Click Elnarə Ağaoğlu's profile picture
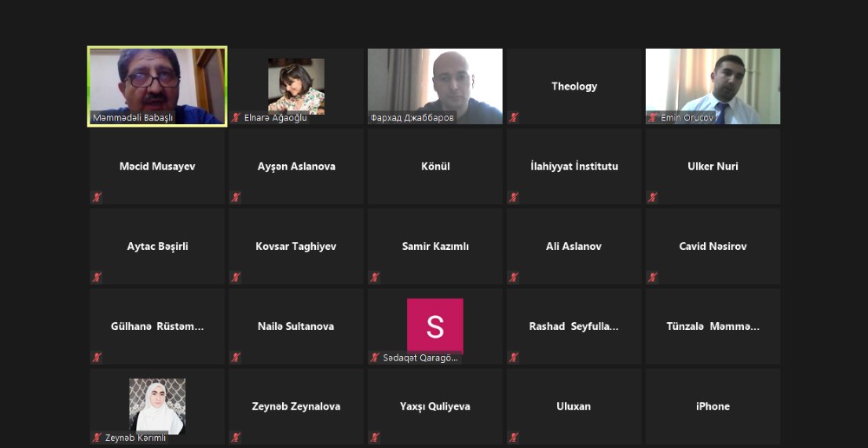This screenshot has width=868, height=448. 296,87
